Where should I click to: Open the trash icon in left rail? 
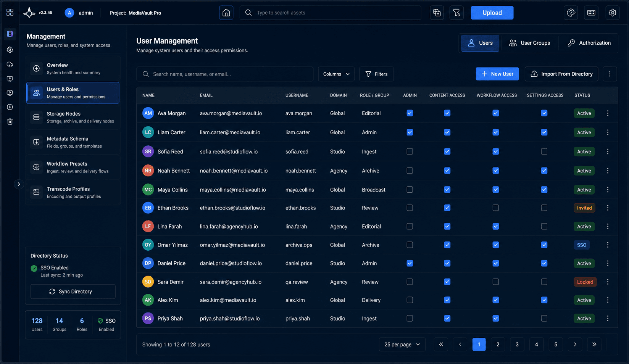click(10, 122)
